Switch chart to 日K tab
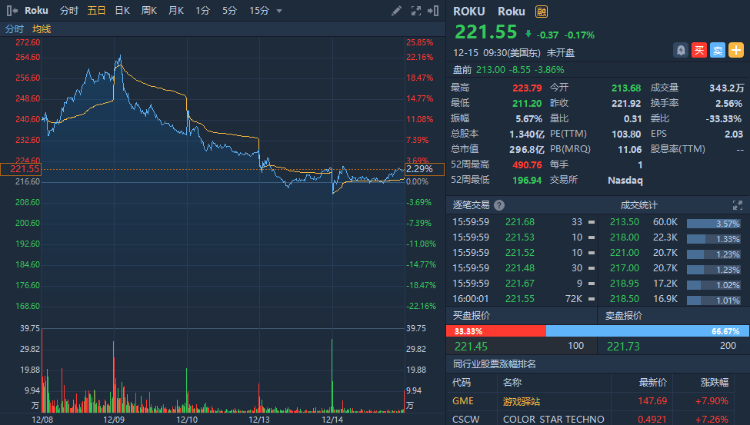 [x=122, y=11]
